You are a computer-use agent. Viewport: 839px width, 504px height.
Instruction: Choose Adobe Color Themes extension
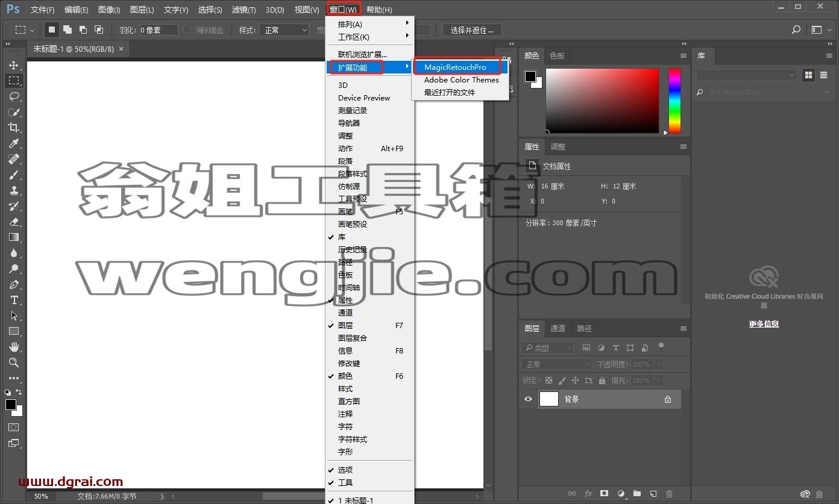(x=460, y=79)
